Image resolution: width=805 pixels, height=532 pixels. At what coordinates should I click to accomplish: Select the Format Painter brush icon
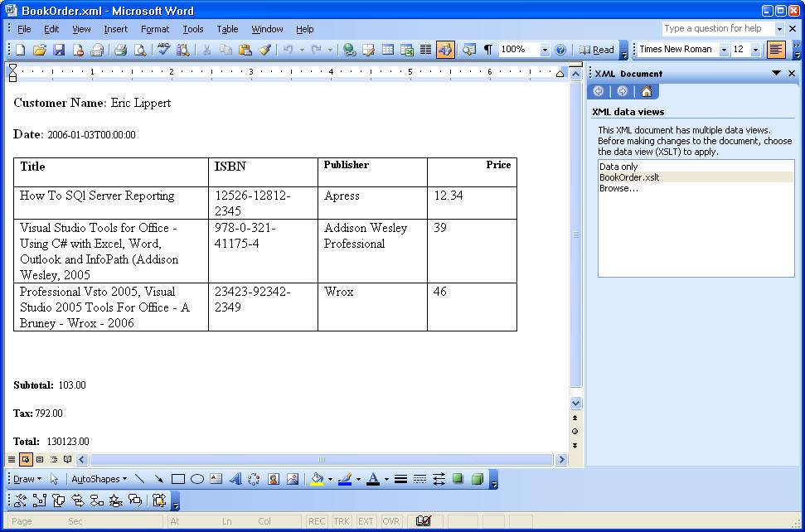coord(265,50)
